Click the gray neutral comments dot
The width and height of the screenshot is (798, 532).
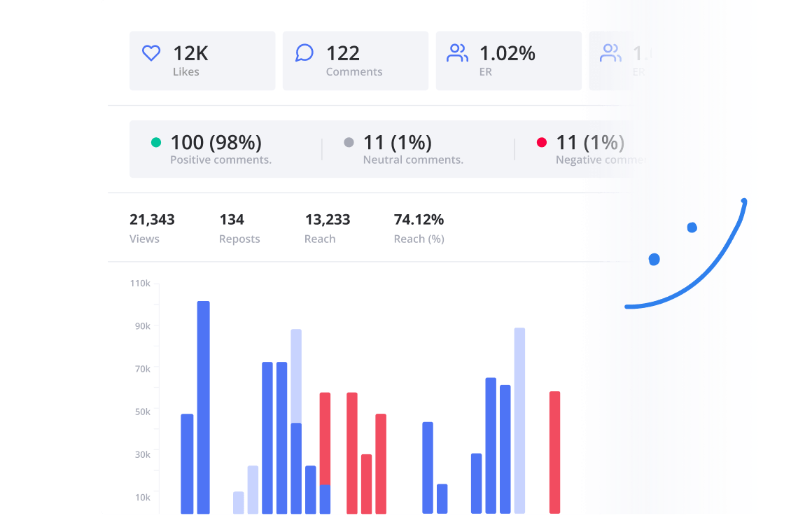tap(349, 142)
